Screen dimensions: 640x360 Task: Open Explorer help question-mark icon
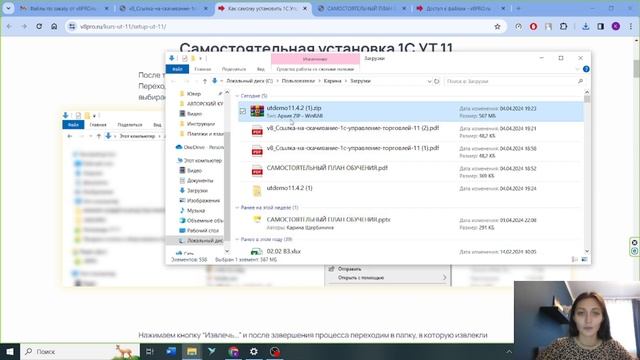(586, 69)
